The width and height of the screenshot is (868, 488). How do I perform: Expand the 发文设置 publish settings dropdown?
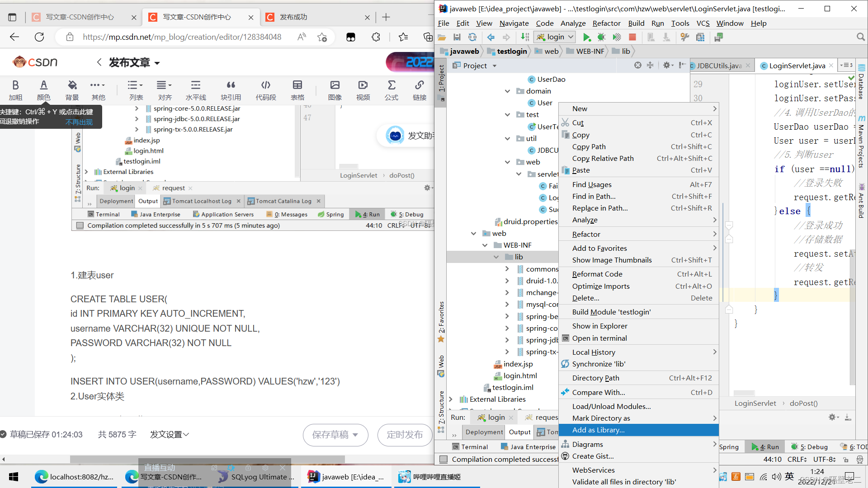point(170,434)
